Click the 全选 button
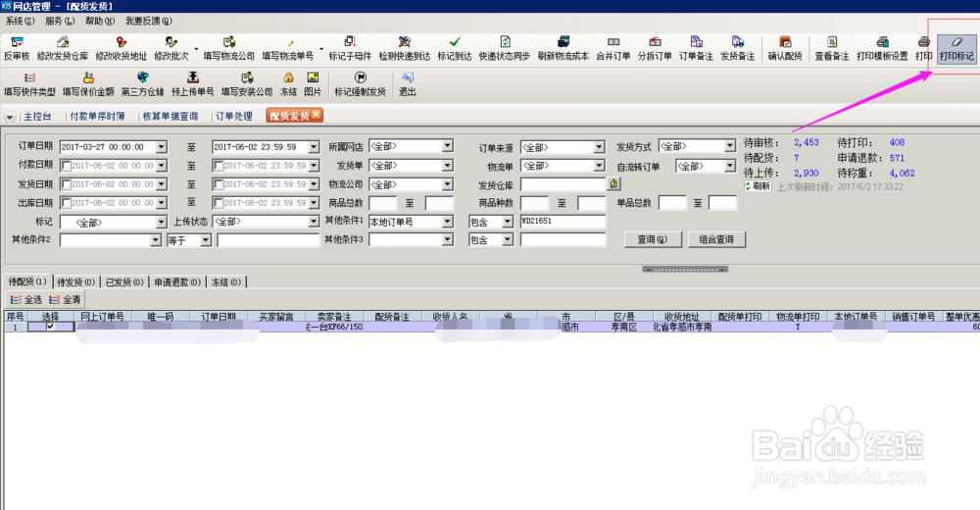Viewport: 980px width, 510px height. point(25,300)
